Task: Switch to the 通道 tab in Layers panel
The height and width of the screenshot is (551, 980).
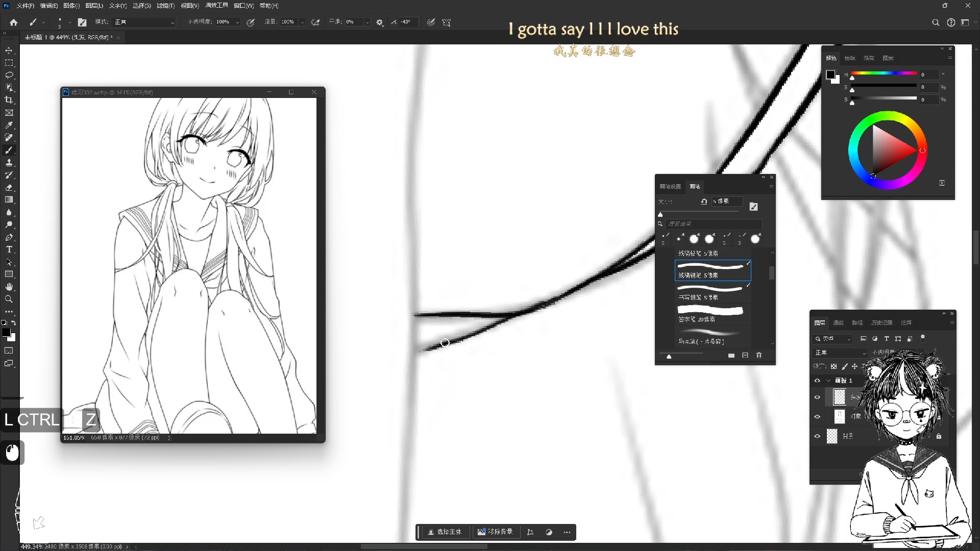Action: click(839, 322)
